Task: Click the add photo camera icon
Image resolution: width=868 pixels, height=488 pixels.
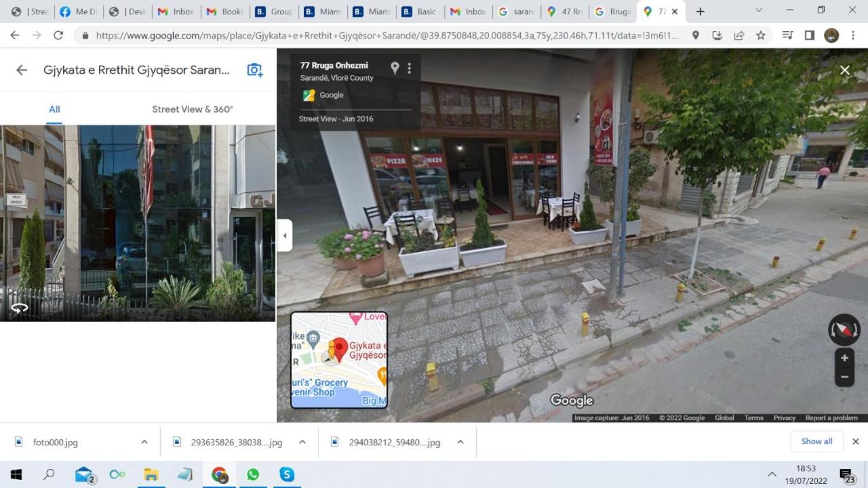Action: point(255,70)
